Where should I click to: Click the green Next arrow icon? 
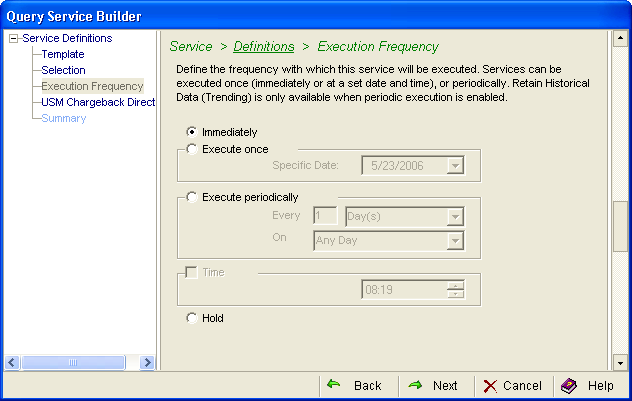tap(415, 385)
